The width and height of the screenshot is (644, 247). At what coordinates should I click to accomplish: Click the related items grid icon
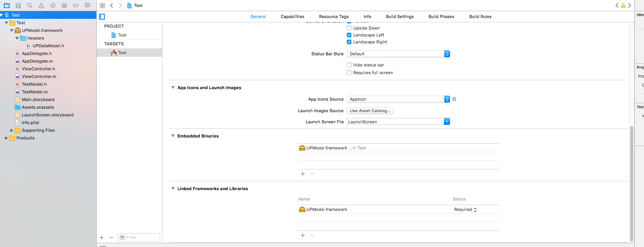102,5
